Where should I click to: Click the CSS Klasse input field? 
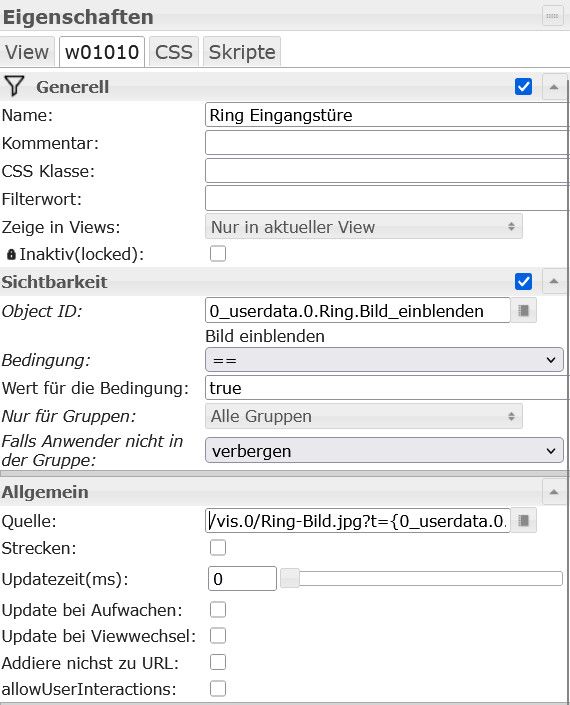point(387,171)
